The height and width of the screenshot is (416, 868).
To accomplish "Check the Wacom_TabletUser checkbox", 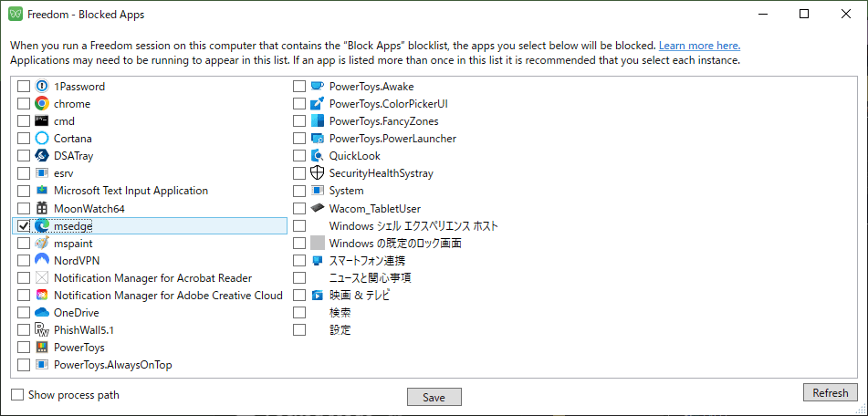I will (x=299, y=209).
